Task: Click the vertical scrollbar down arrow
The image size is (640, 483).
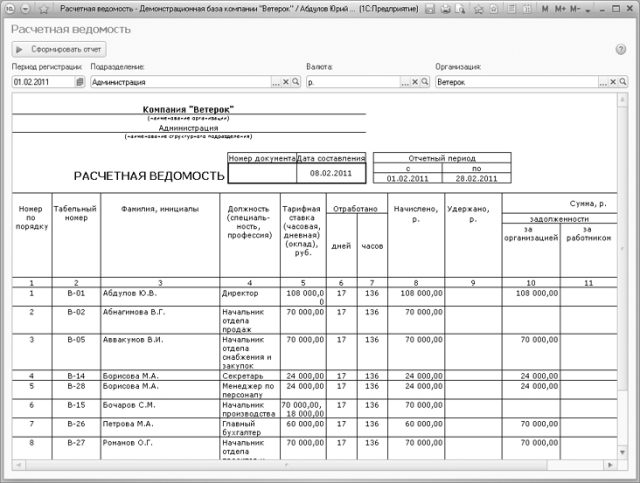Action: tap(622, 452)
